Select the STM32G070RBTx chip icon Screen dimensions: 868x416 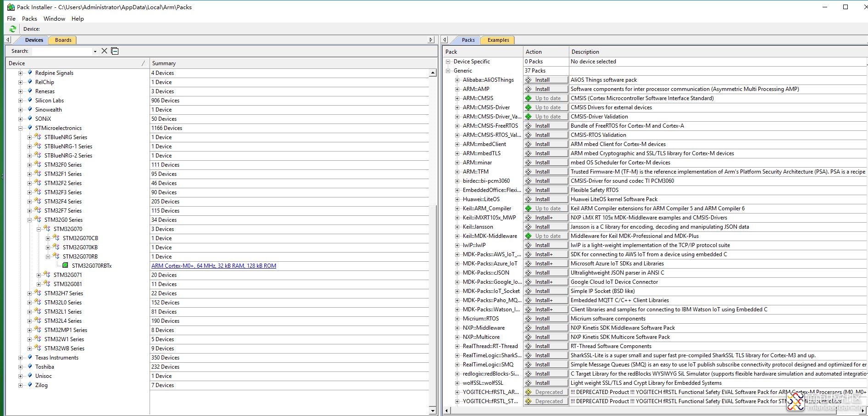(x=65, y=265)
